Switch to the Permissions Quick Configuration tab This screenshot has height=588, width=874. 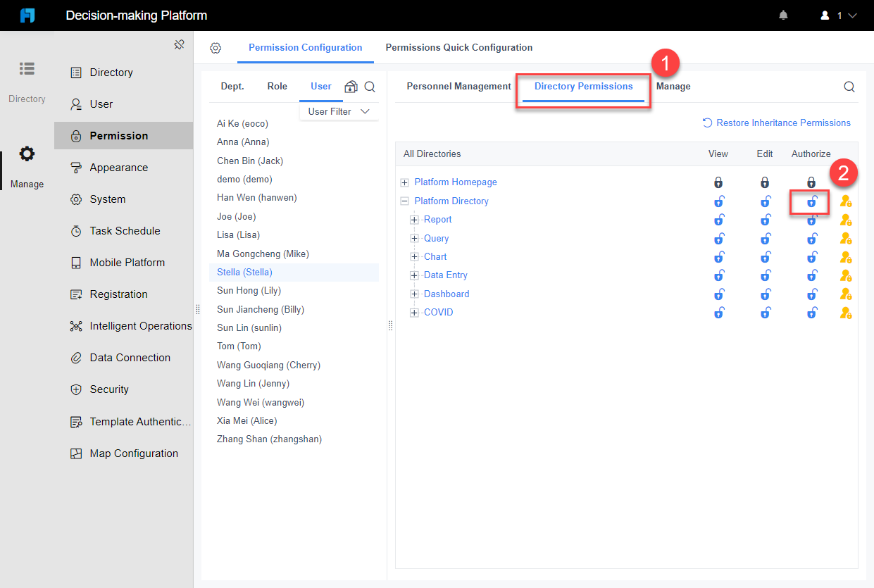pos(458,47)
